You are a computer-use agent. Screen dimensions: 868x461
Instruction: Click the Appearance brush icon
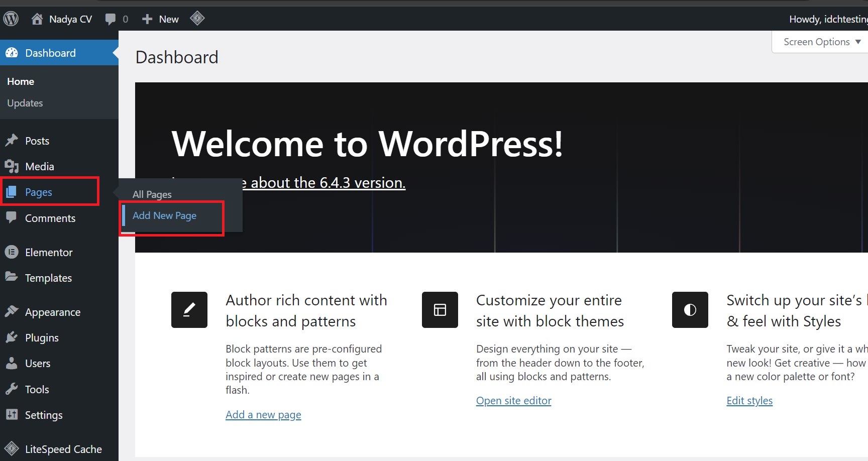point(12,311)
